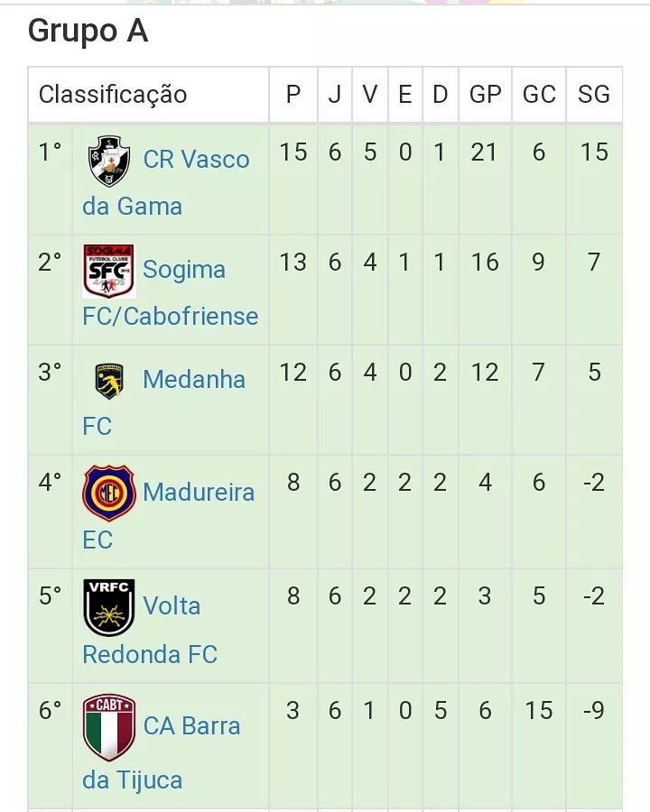
Task: Click the Madureira EC shield logo
Action: [109, 493]
